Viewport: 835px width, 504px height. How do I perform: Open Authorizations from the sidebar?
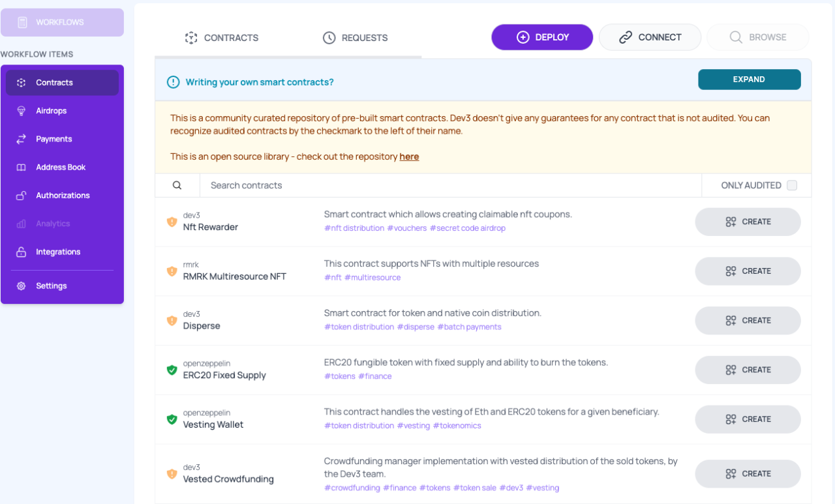click(63, 196)
